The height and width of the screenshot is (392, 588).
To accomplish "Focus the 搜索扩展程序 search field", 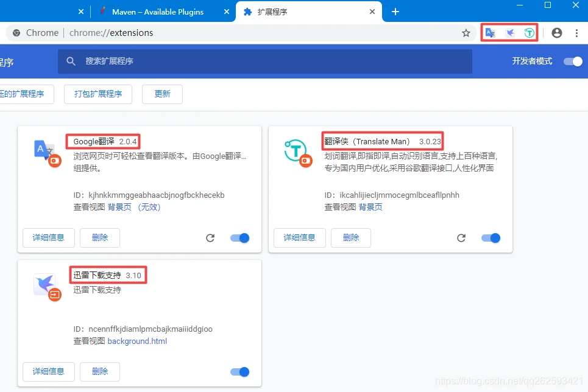I will tap(264, 61).
